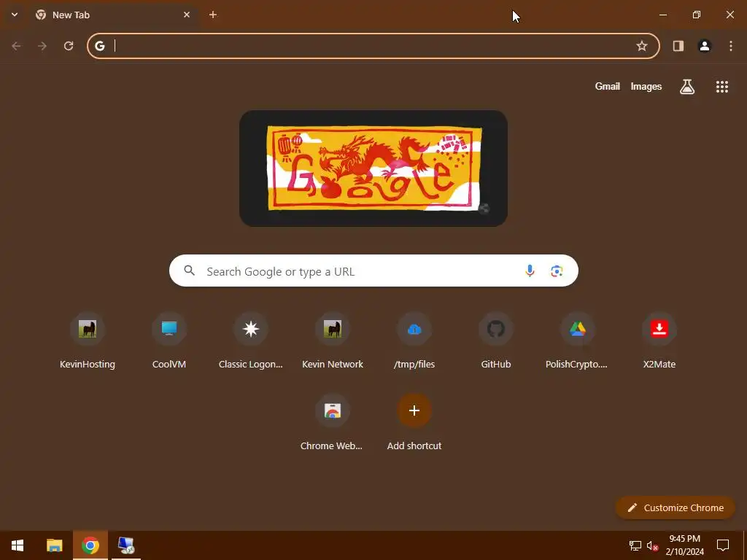Open the Google apps grid
The width and height of the screenshot is (747, 560).
pyautogui.click(x=721, y=86)
